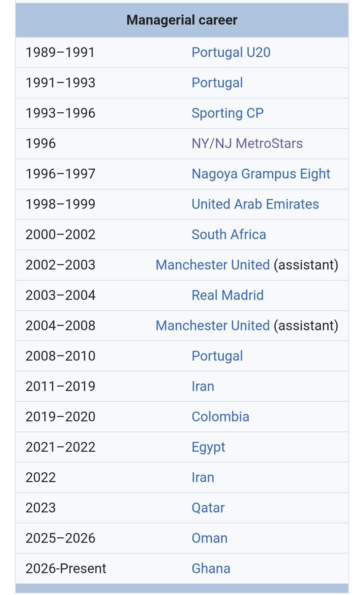Open the Nagoya Grampus Eight link
The height and width of the screenshot is (595, 364).
point(261,174)
